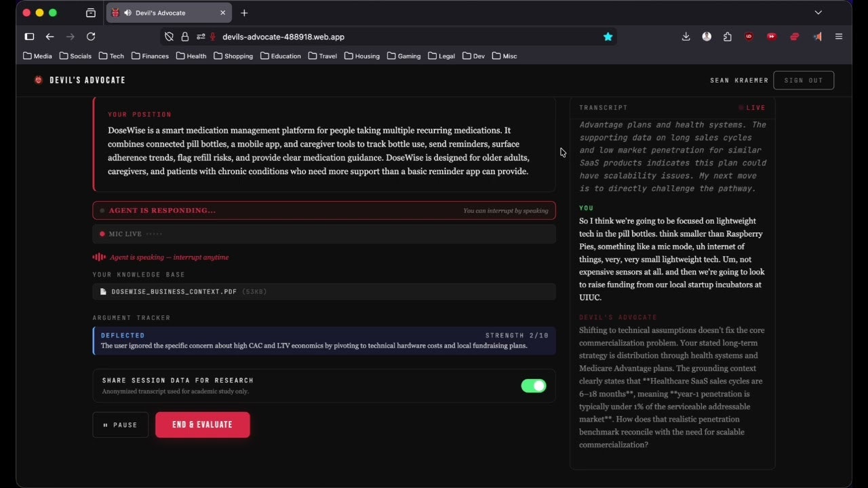Click the go back arrow

(50, 37)
